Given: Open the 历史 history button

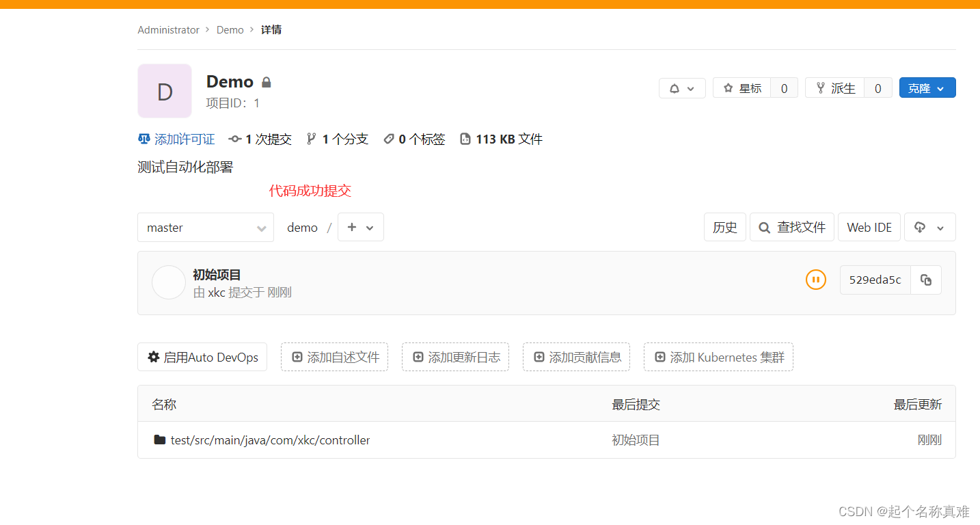Looking at the screenshot, I should [725, 228].
